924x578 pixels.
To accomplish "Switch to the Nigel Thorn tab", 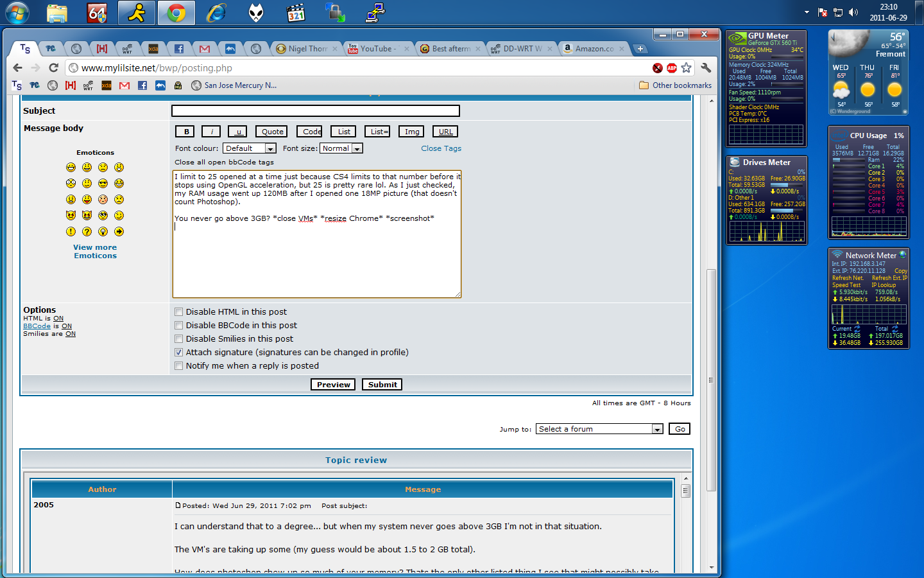I will point(307,49).
